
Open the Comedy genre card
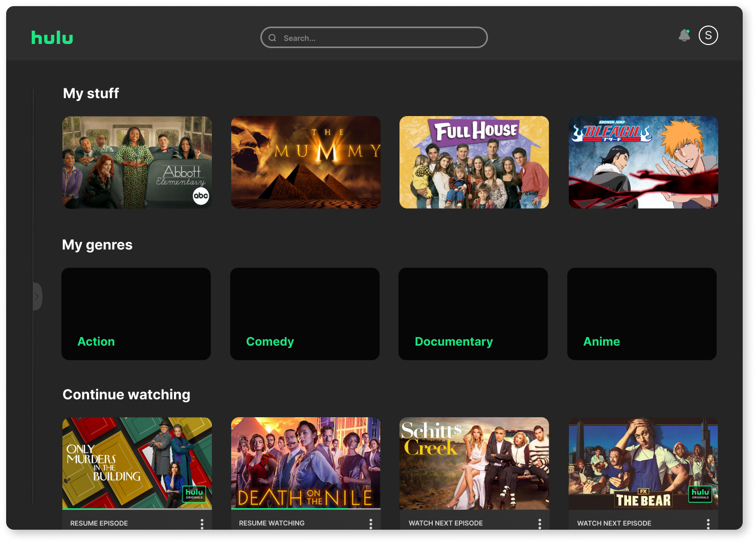(305, 314)
